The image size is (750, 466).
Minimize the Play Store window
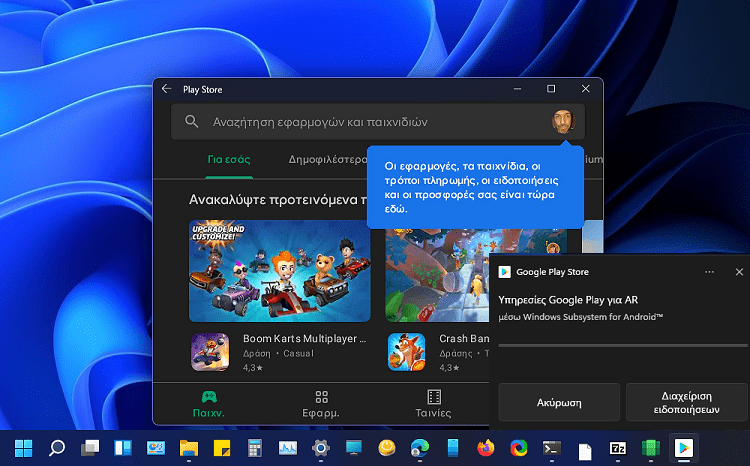tap(517, 89)
